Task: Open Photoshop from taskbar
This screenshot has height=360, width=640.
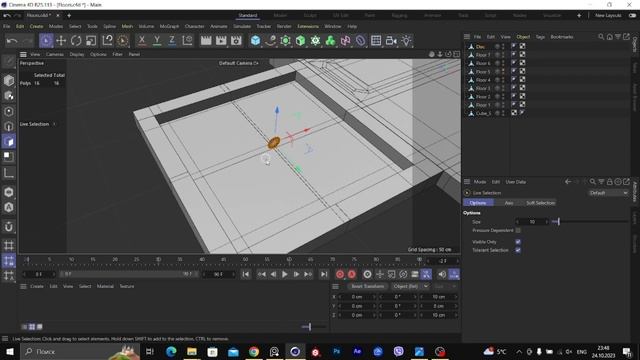Action: click(x=336, y=351)
